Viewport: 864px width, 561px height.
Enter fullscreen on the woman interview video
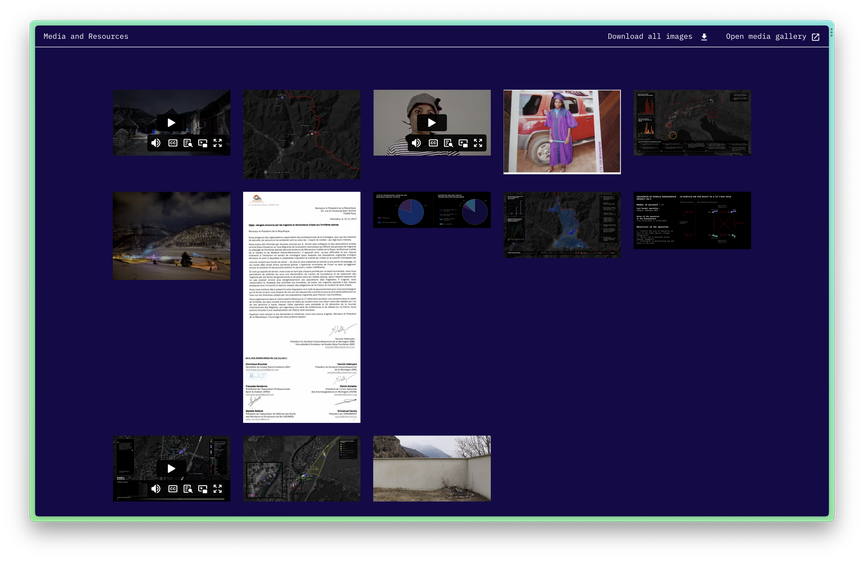point(478,143)
